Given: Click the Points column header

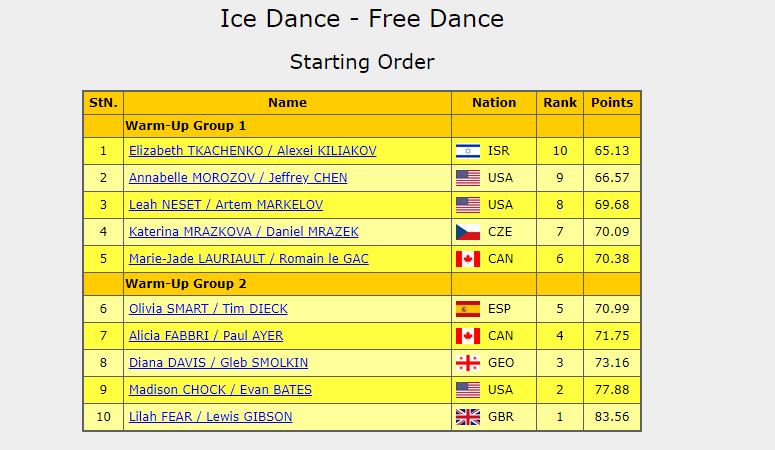Looking at the screenshot, I should [612, 102].
